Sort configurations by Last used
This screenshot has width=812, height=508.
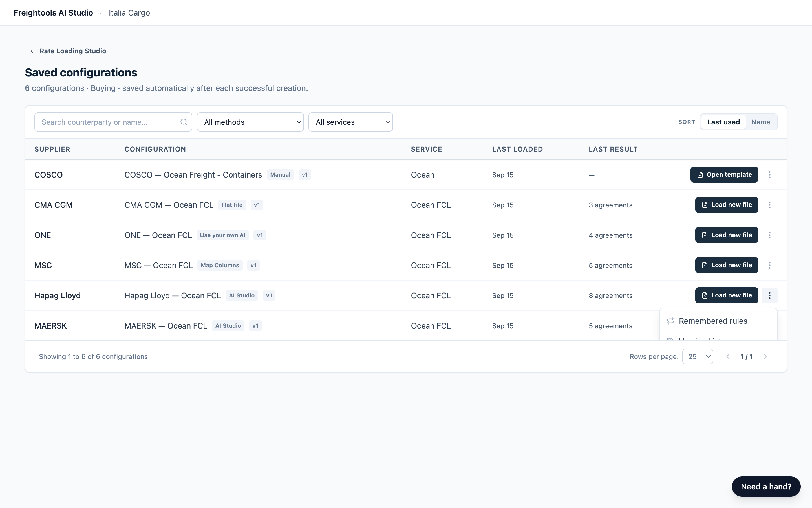pos(723,122)
